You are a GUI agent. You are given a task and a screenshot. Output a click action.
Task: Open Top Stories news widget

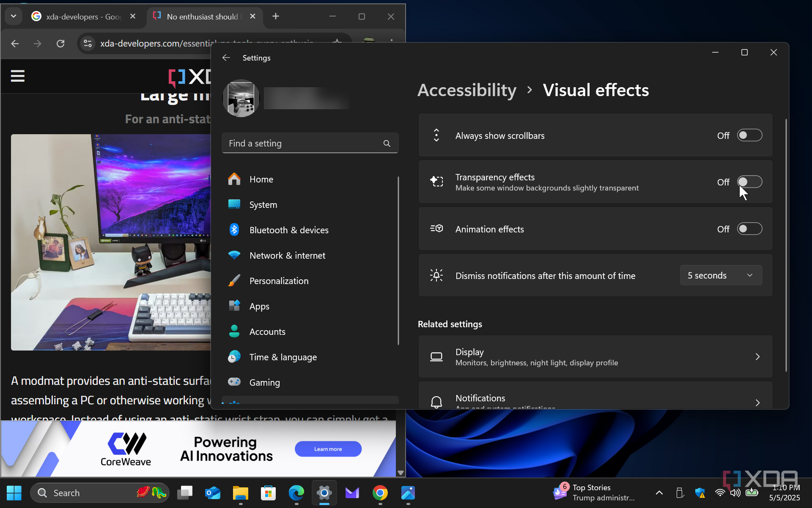click(594, 493)
